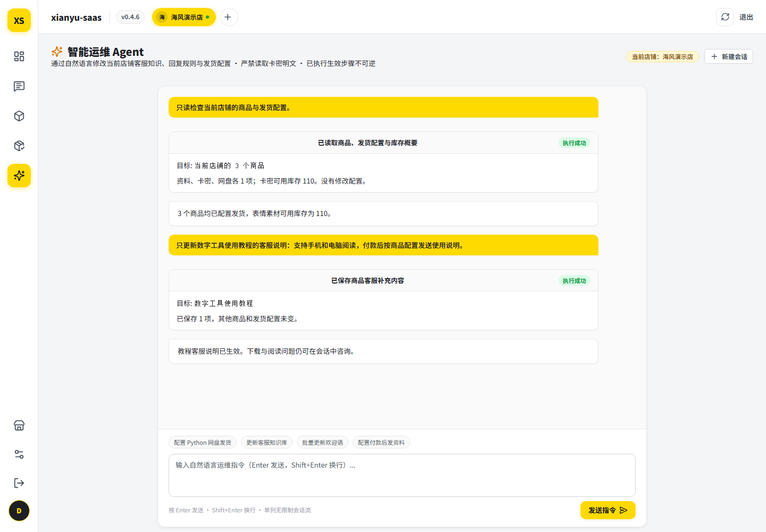Click 执行成功 badge on 已读取商品 card

(x=574, y=143)
